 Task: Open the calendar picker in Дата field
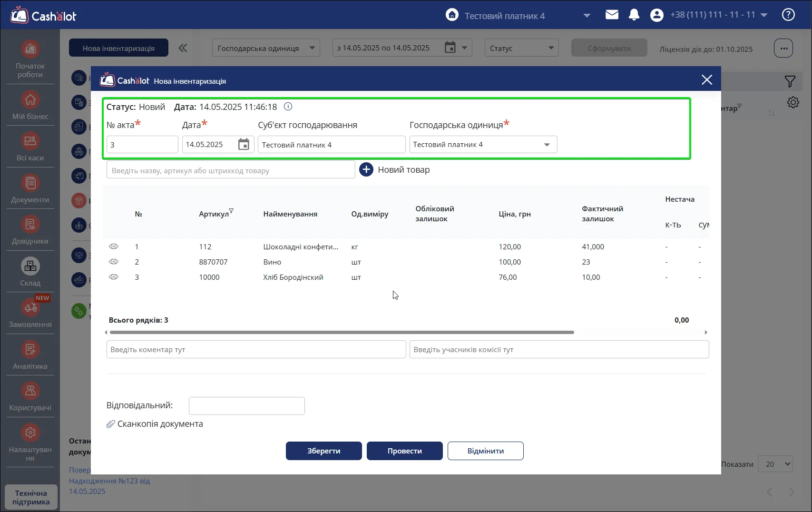(244, 144)
